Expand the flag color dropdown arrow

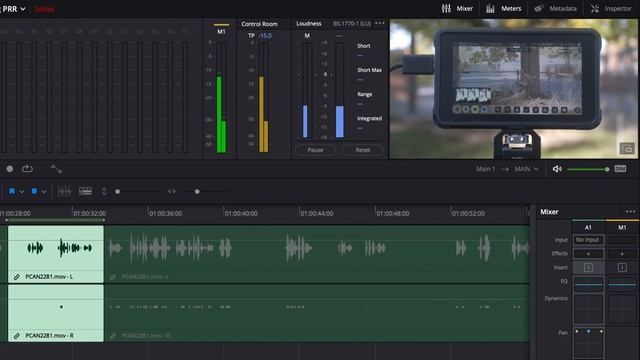point(22,191)
